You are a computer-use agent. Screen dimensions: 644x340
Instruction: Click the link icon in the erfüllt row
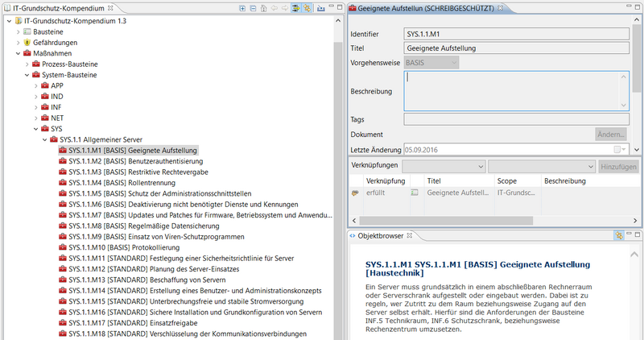point(355,193)
